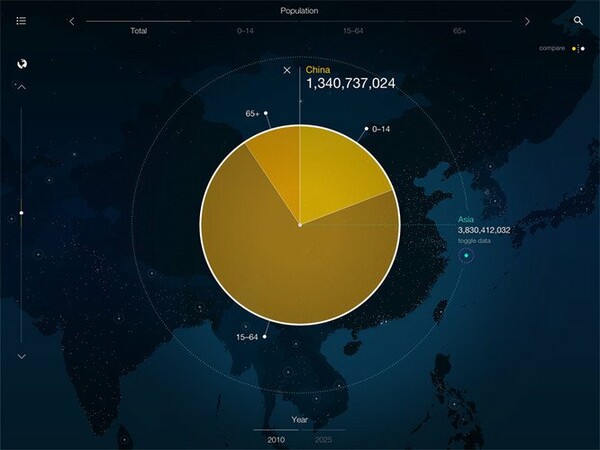
Task: Switch to the 65+ population tab
Action: coord(460,31)
